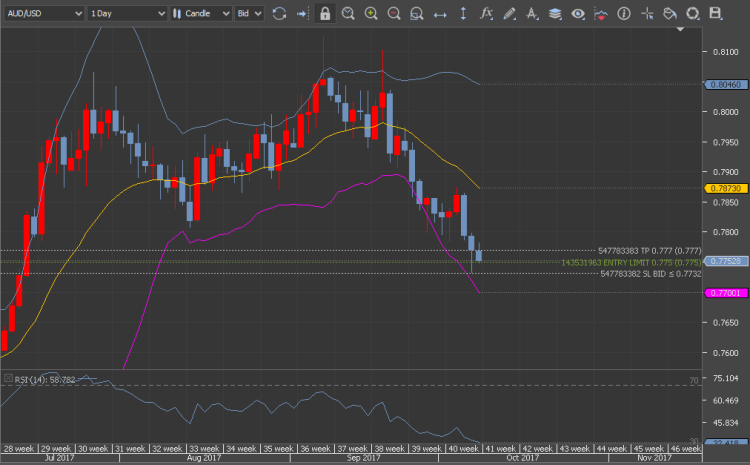Click the zoom out magnifier icon
Image resolution: width=750 pixels, height=465 pixels.
click(x=394, y=14)
